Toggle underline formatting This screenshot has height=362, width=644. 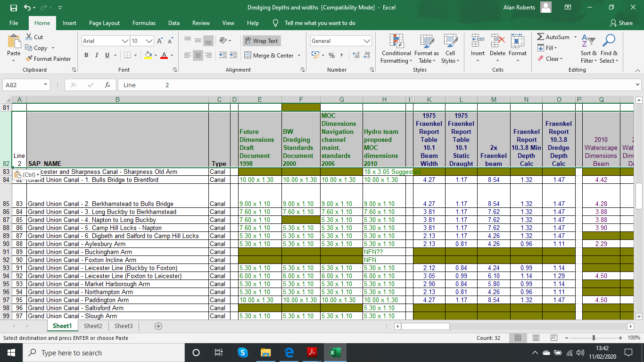[107, 55]
